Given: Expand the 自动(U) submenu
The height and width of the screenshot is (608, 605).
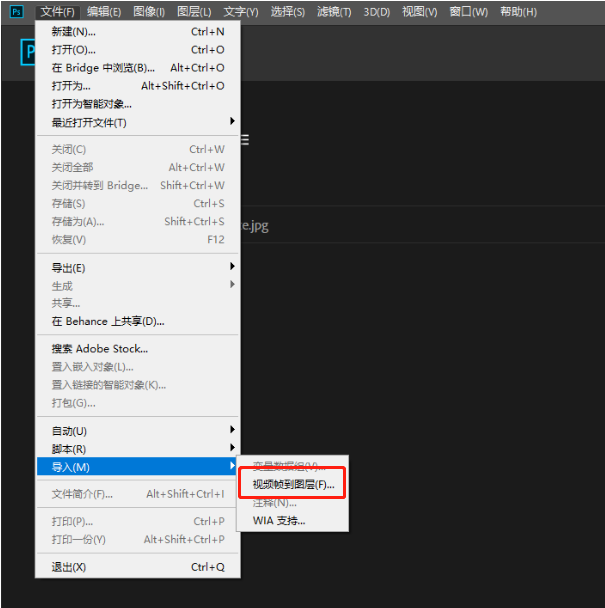Looking at the screenshot, I should [x=138, y=431].
